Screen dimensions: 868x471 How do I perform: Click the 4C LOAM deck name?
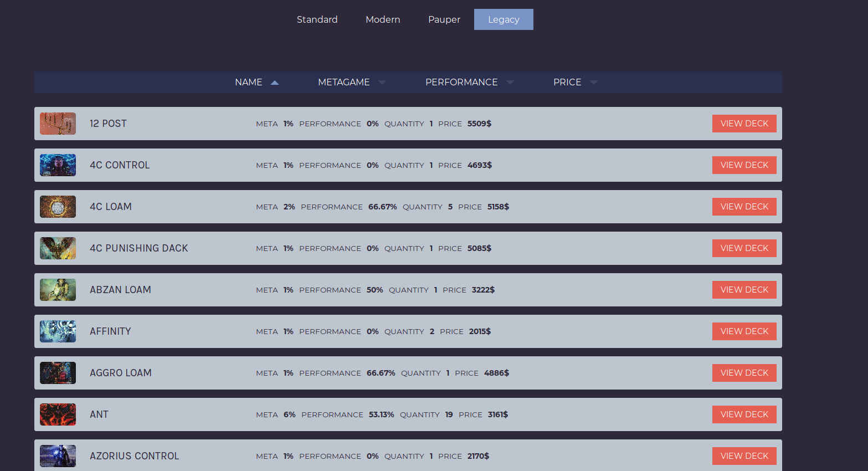111,207
